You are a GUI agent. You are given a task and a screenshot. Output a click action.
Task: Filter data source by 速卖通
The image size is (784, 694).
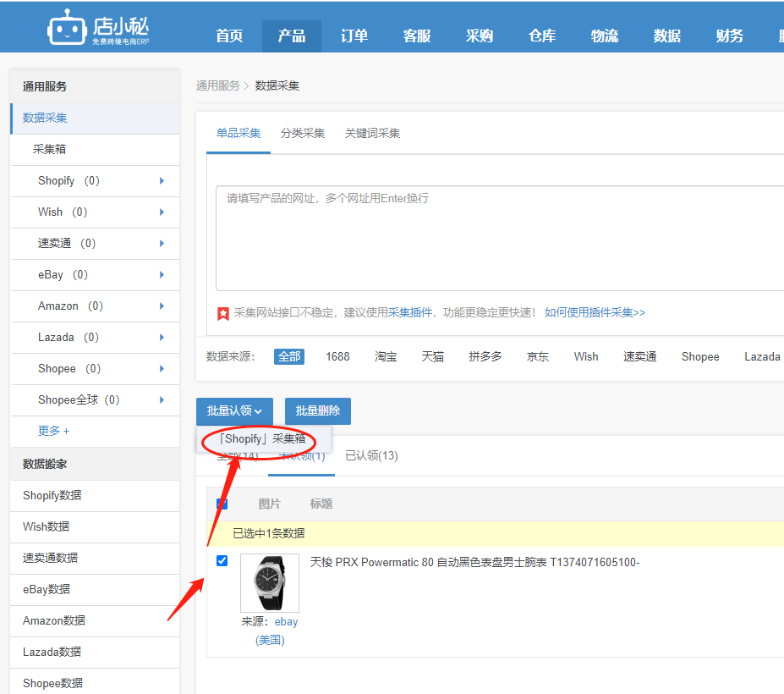(639, 357)
